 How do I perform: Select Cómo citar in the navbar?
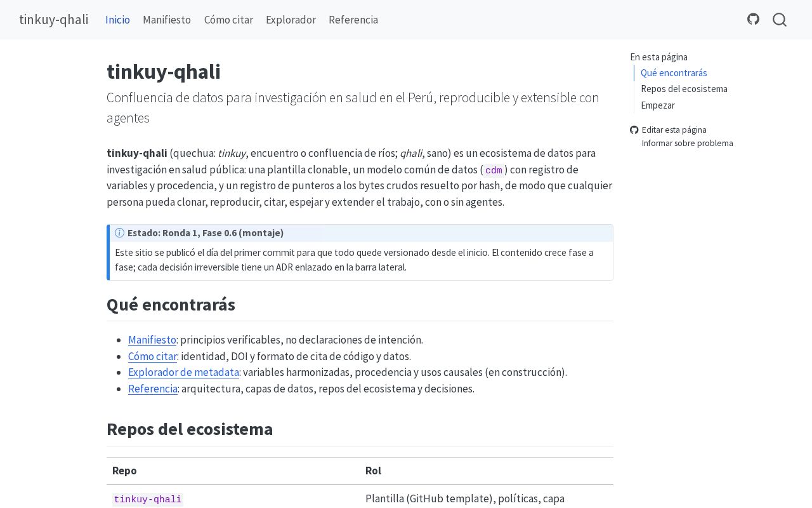[x=228, y=20]
